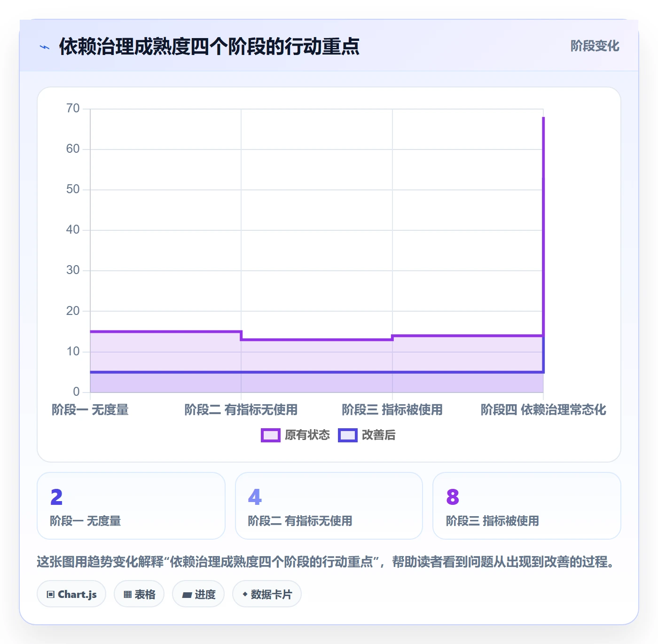658x644 pixels.
Task: Open the 阶段二 有指标无使用 data card
Action: [329, 506]
